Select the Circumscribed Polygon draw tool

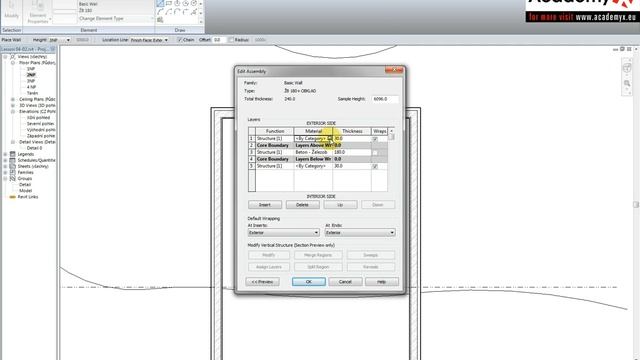185,3
